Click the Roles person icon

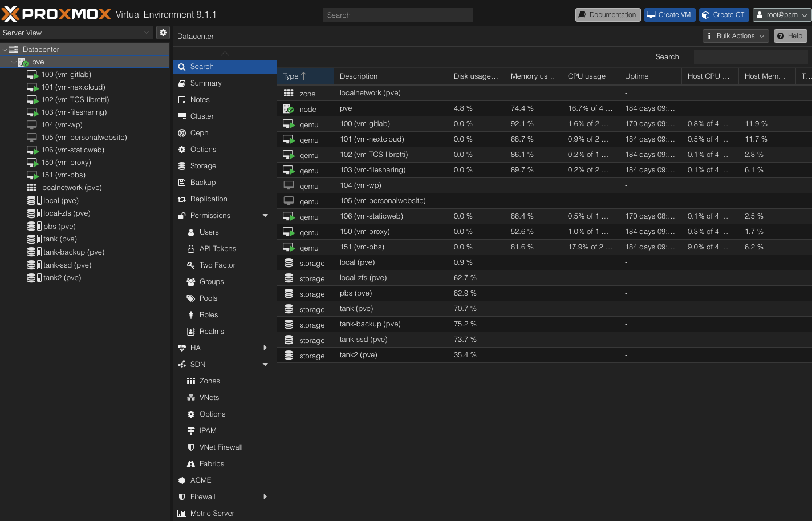[x=191, y=315]
